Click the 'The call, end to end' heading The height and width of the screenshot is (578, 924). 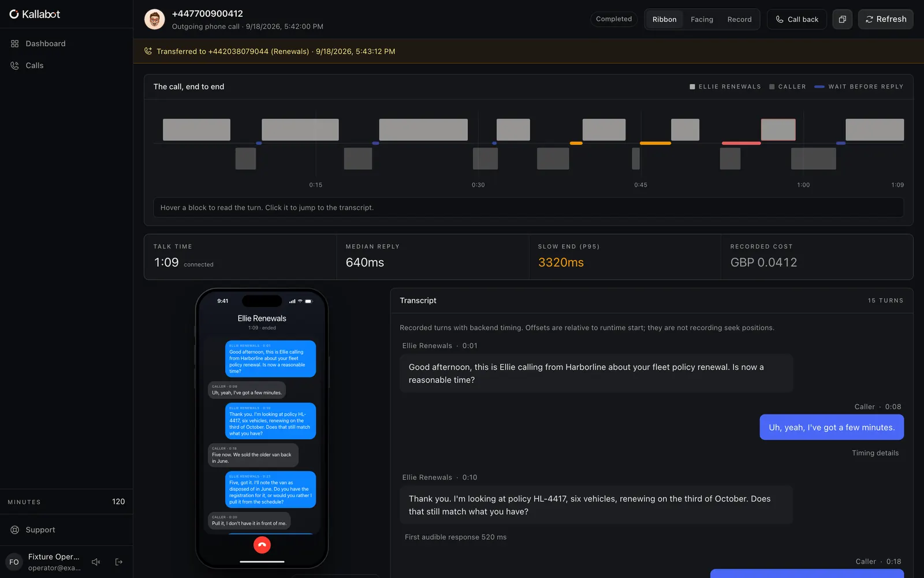(x=189, y=87)
